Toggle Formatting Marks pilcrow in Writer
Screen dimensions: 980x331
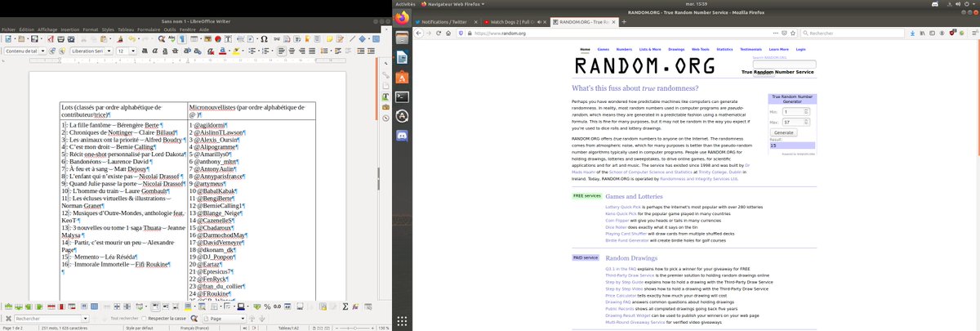click(182, 39)
